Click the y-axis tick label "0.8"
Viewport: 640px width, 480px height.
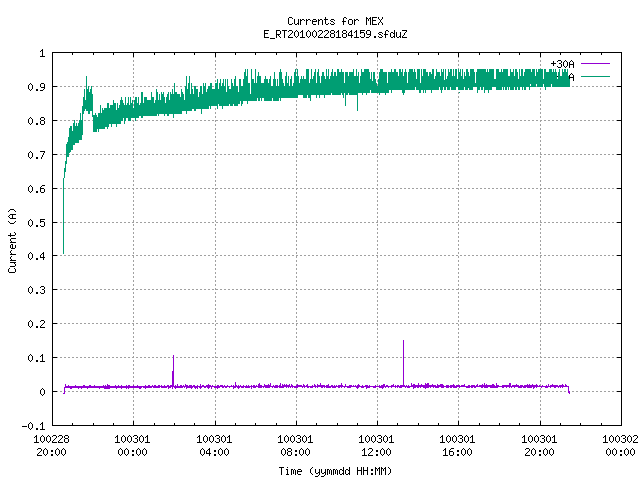coord(36,121)
